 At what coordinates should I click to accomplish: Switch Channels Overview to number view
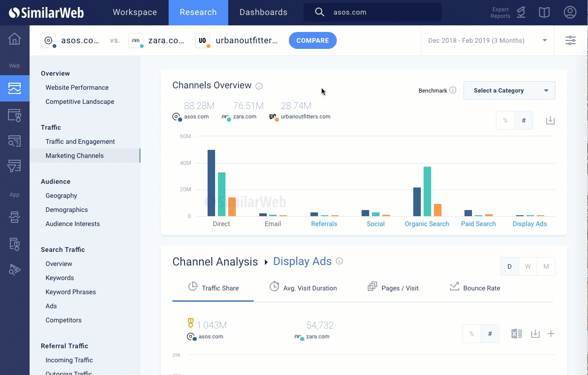pos(524,121)
